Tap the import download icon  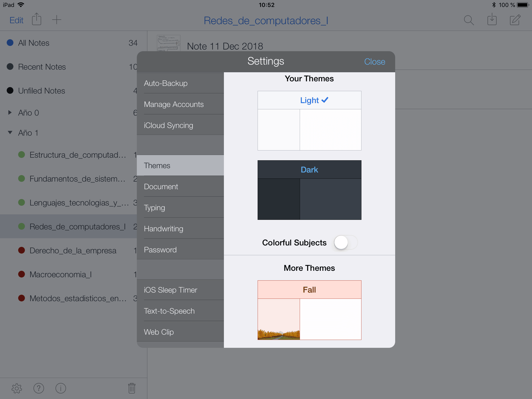492,20
